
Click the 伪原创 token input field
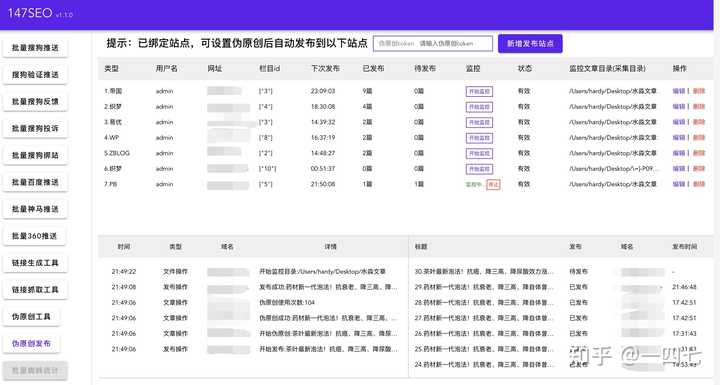433,44
